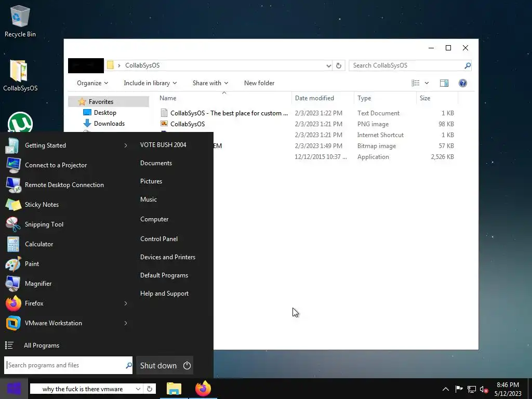
Task: Click the Windows Start button
Action: click(x=14, y=389)
